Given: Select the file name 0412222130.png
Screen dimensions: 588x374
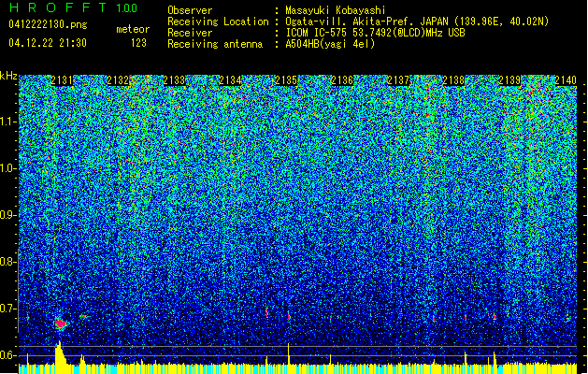Looking at the screenshot, I should pos(48,24).
